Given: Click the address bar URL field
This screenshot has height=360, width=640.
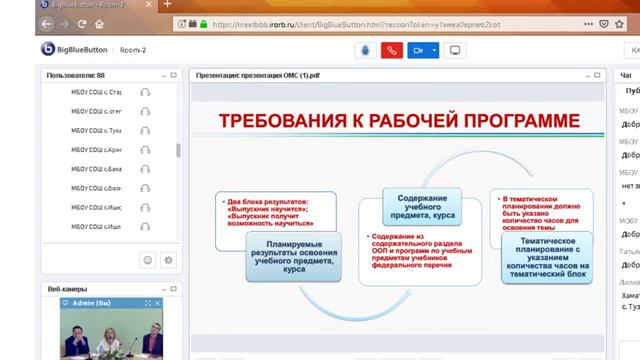Looking at the screenshot, I should coord(356,24).
